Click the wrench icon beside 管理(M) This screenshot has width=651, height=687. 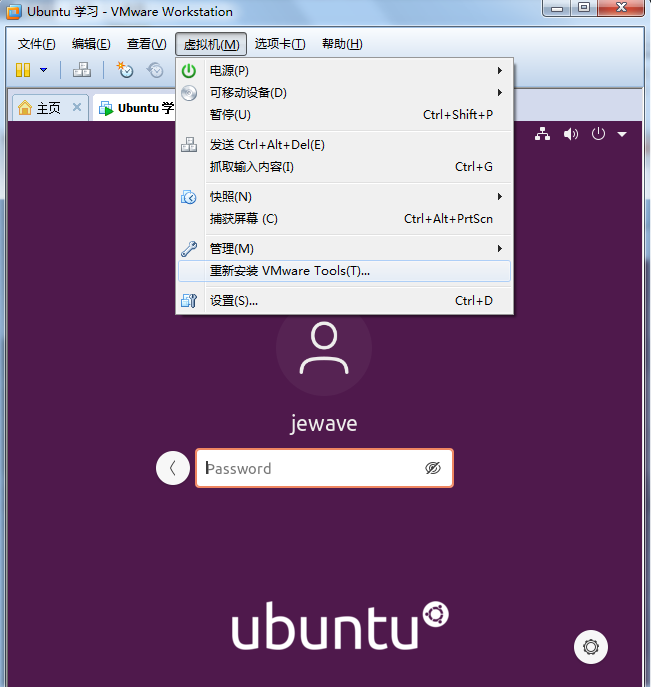[x=189, y=249]
